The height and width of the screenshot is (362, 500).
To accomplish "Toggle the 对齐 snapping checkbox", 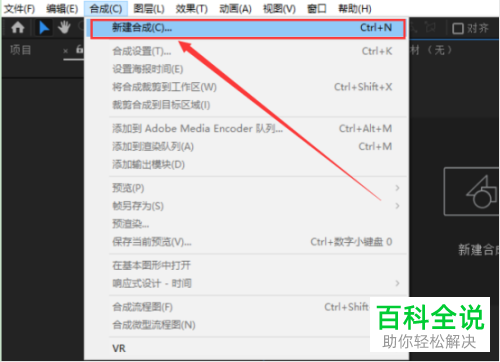I will pyautogui.click(x=458, y=28).
